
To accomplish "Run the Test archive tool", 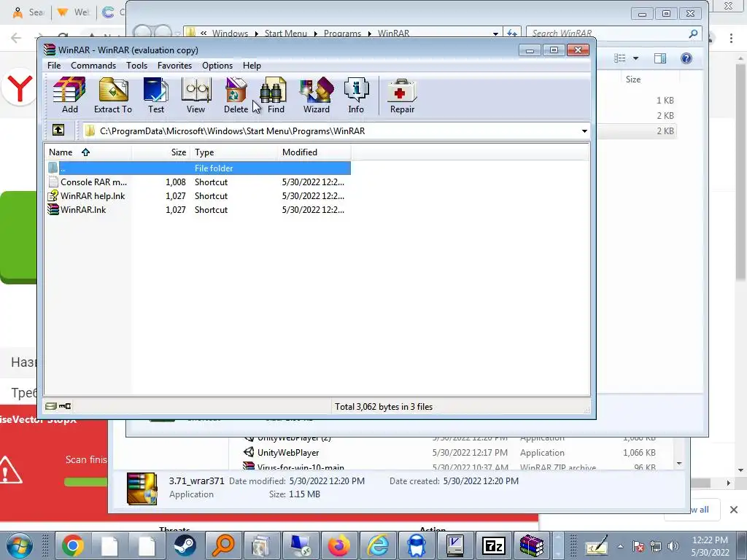I will click(x=156, y=96).
